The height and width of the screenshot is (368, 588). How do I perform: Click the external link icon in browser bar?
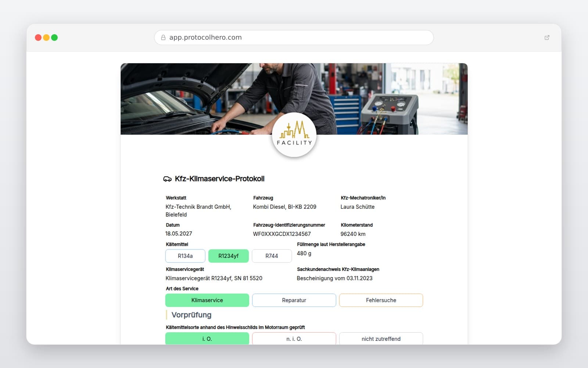point(547,38)
